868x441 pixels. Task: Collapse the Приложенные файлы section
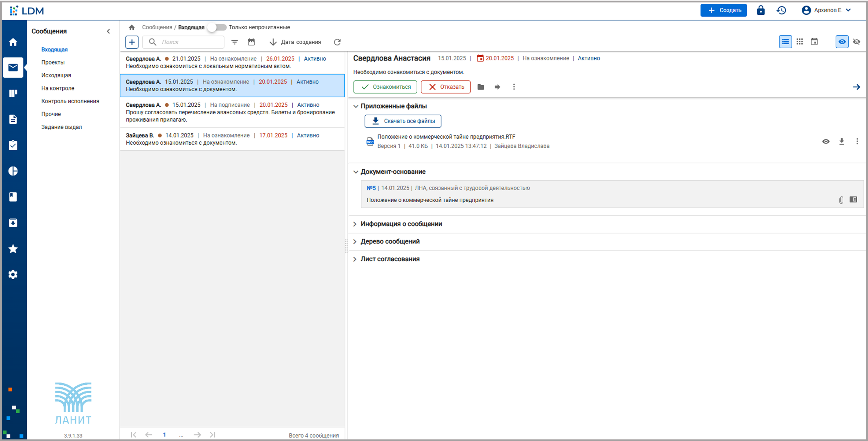(x=356, y=106)
